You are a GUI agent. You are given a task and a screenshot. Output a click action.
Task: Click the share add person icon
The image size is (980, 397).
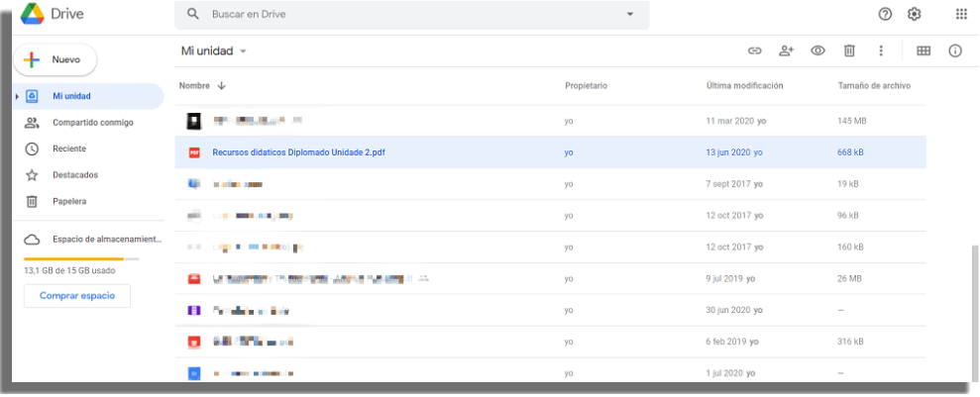click(x=786, y=51)
